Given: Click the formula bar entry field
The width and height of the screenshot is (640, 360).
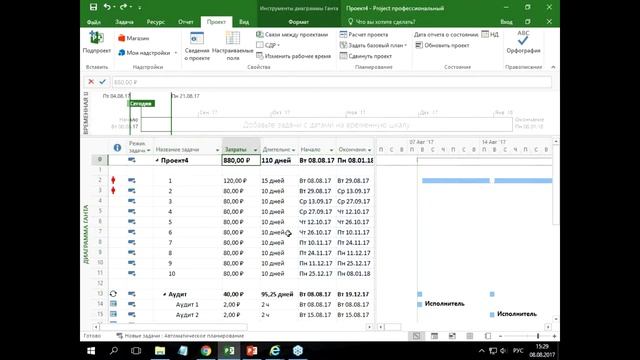Looking at the screenshot, I should pos(332,82).
